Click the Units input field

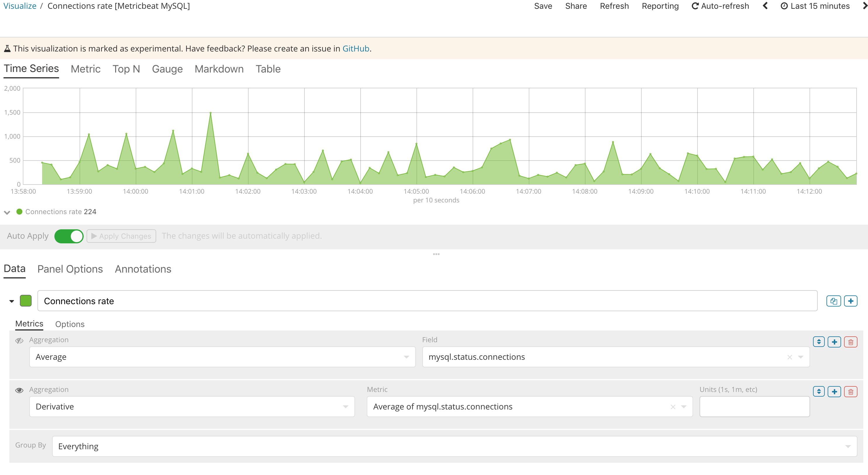(754, 407)
